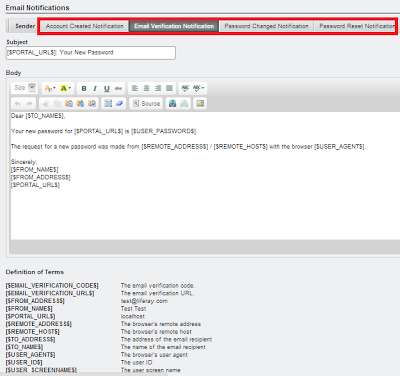
Task: Justify the body text
Action: click(x=169, y=88)
